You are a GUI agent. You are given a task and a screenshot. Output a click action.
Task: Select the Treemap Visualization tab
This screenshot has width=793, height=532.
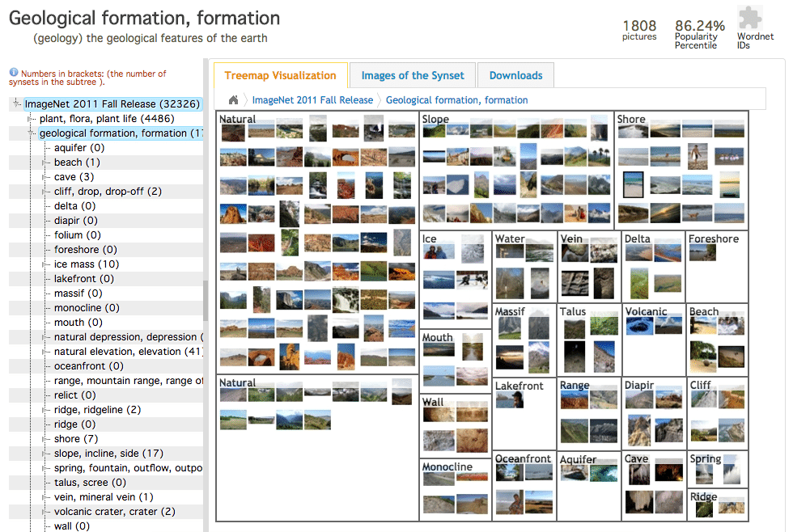[x=280, y=76]
